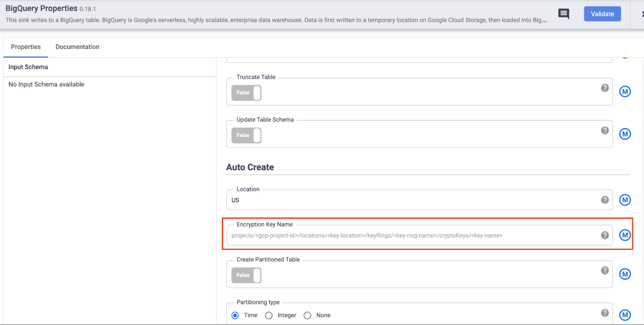
Task: Click the Validate button
Action: [602, 14]
